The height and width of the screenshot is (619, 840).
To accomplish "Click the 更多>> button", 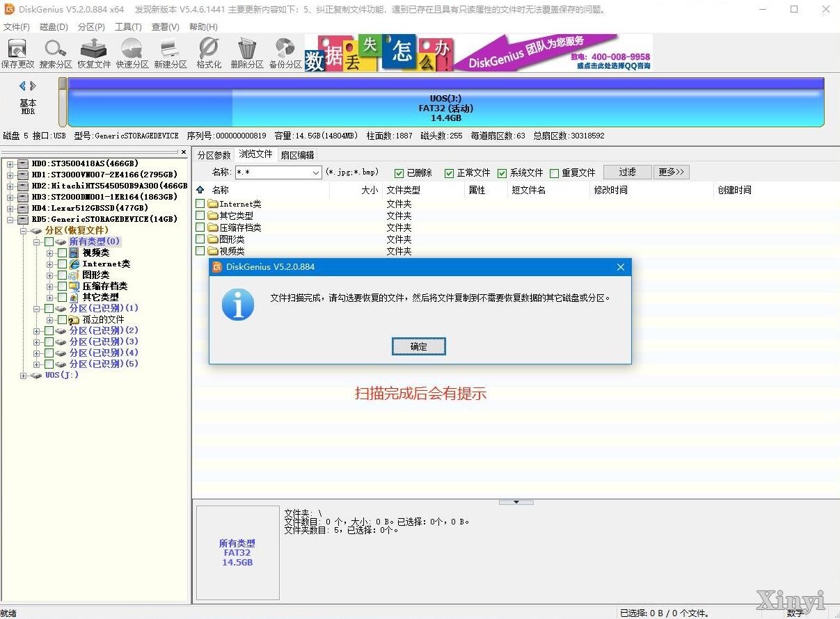I will (672, 172).
